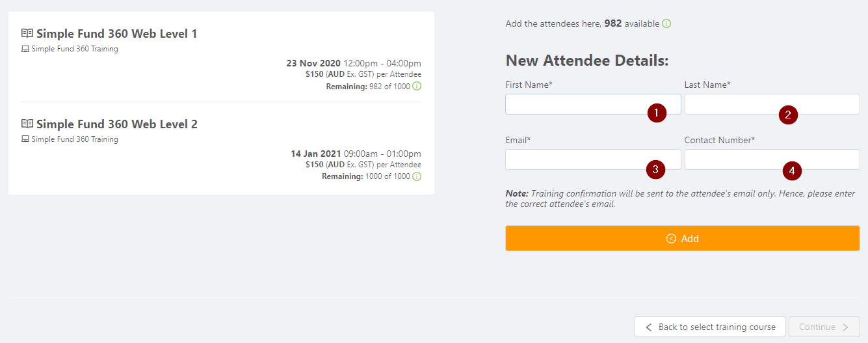Screen dimensions: 868x343
Task: Open Simple Fund 360 Web Level 2 title
Action: (x=116, y=124)
